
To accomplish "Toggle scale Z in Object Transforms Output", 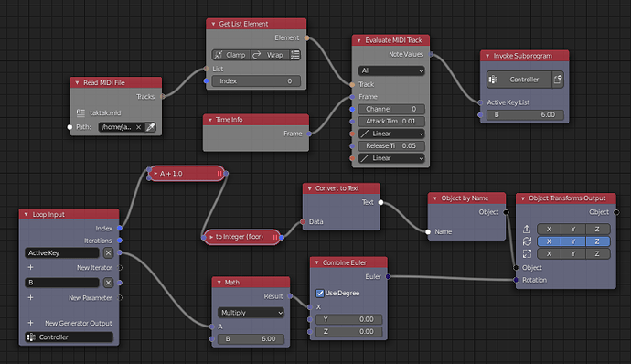I will click(x=597, y=253).
